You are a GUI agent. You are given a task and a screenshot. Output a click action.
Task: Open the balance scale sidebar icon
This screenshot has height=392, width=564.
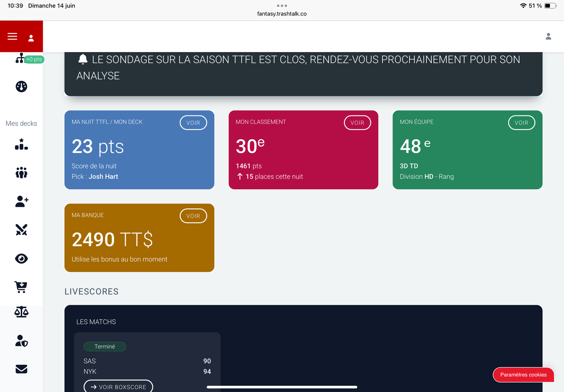21,312
